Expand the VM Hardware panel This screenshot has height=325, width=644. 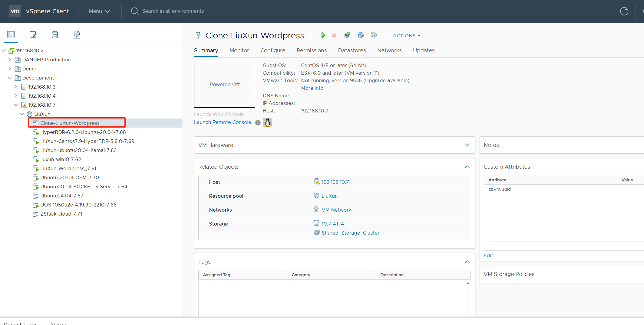(467, 145)
